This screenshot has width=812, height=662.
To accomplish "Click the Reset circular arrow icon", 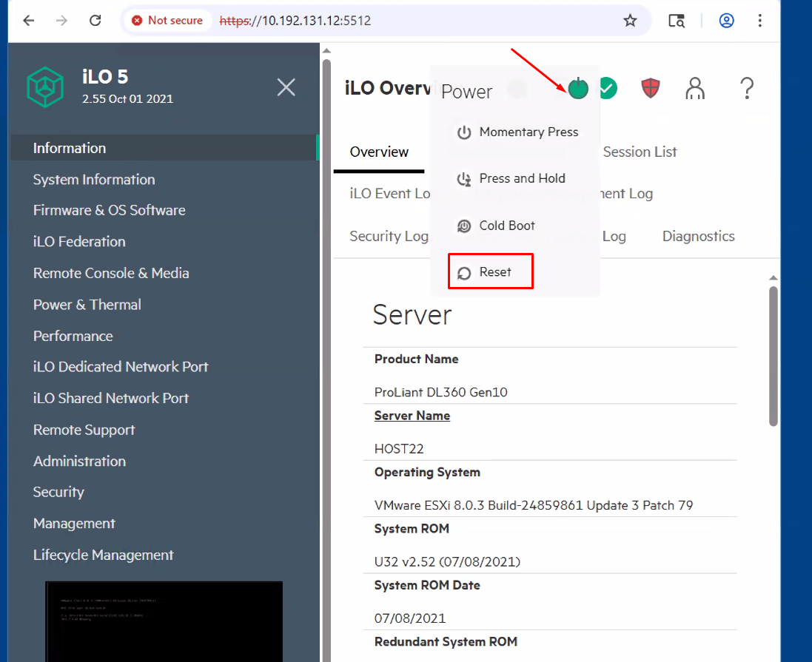I will pos(464,273).
